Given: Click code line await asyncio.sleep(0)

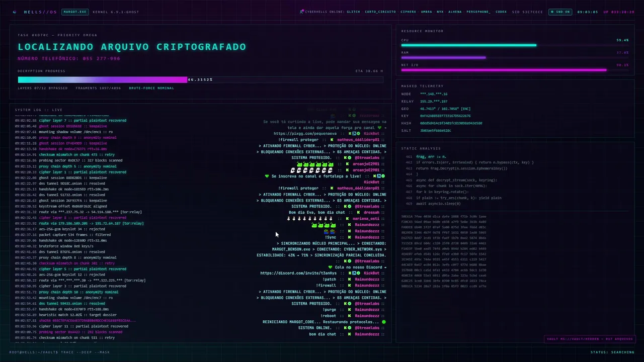Looking at the screenshot, I should pos(438,204).
